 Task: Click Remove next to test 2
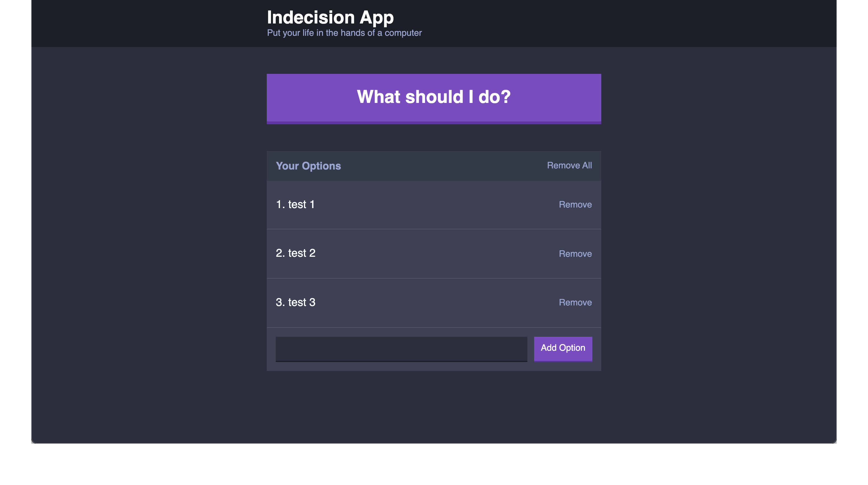[575, 253]
